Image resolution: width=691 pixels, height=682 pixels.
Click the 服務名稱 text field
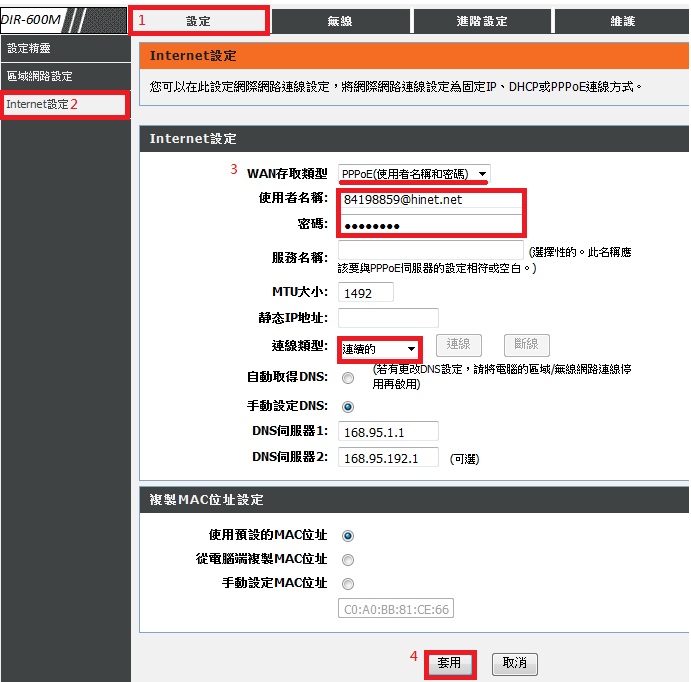tap(430, 256)
